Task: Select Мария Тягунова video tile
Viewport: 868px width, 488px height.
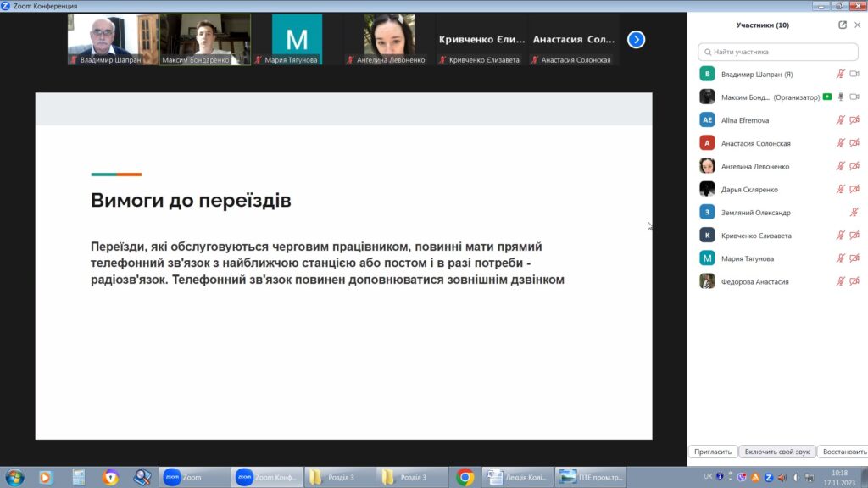Action: tap(297, 39)
